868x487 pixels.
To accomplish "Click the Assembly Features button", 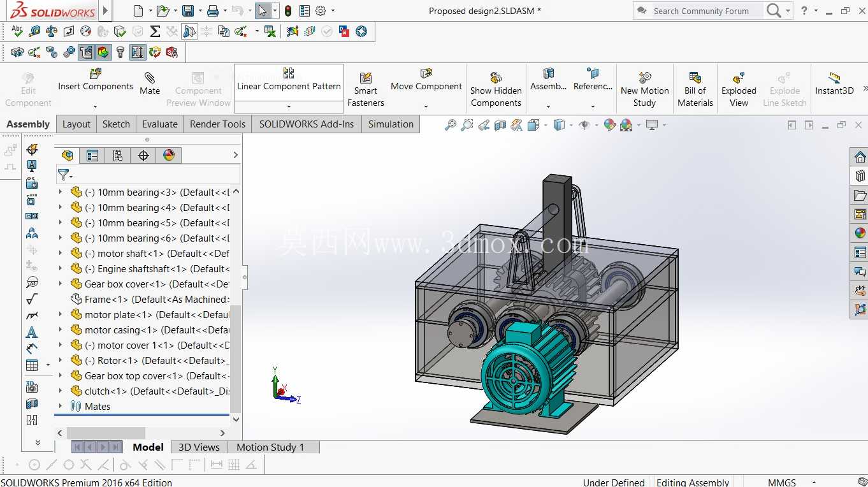I will (548, 80).
